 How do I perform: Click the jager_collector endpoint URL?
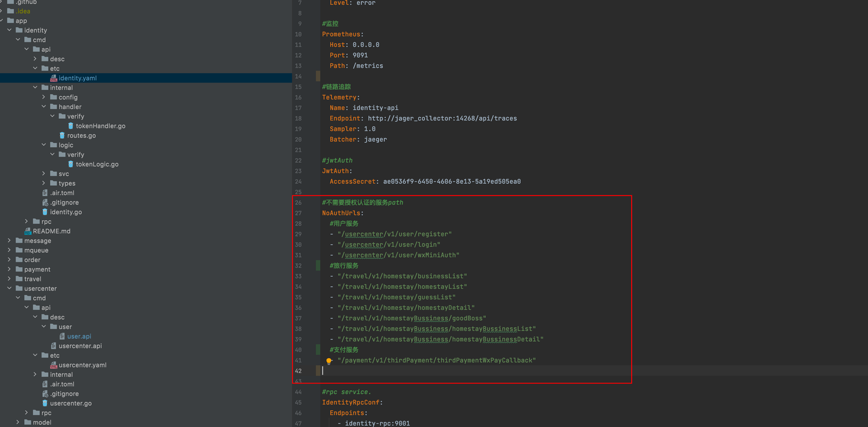pos(442,118)
